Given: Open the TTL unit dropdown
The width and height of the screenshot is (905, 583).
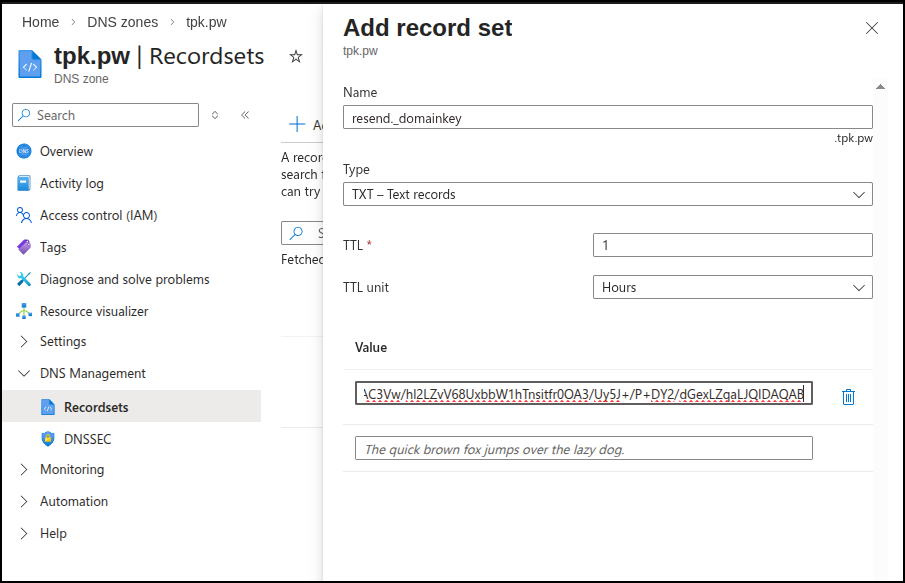Looking at the screenshot, I should [732, 287].
